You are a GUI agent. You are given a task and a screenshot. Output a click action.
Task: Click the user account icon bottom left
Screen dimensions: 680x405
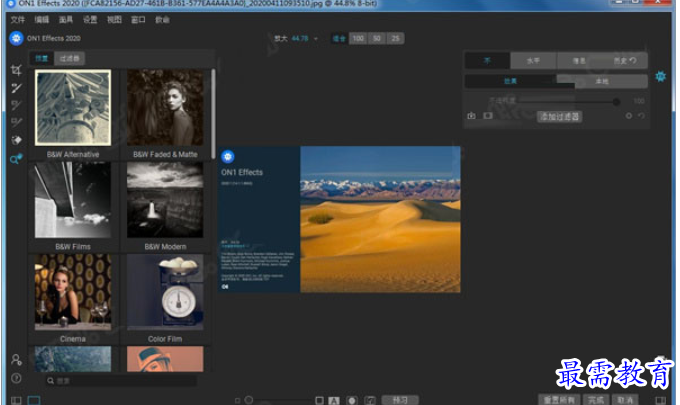16,359
